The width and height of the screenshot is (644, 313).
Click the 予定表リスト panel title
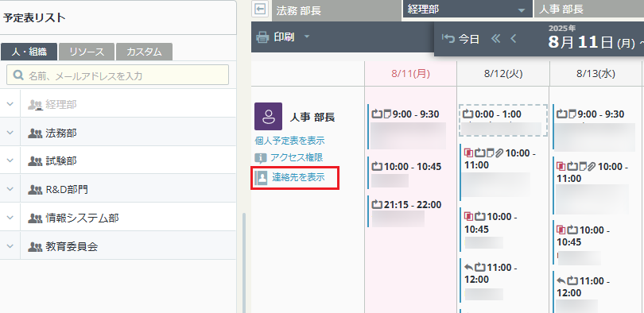[33, 17]
